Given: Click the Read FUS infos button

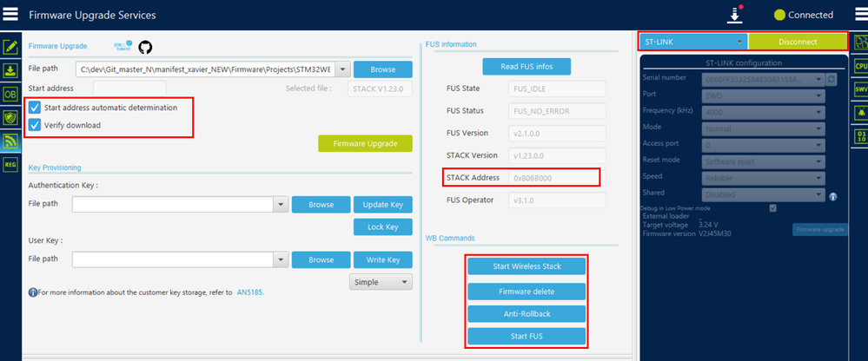Looking at the screenshot, I should point(527,66).
